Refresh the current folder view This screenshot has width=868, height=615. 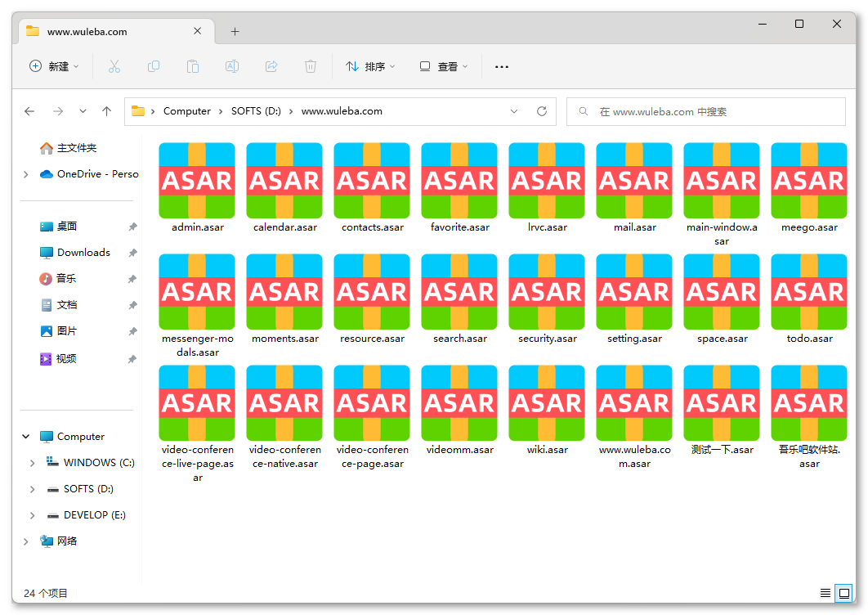tap(542, 111)
